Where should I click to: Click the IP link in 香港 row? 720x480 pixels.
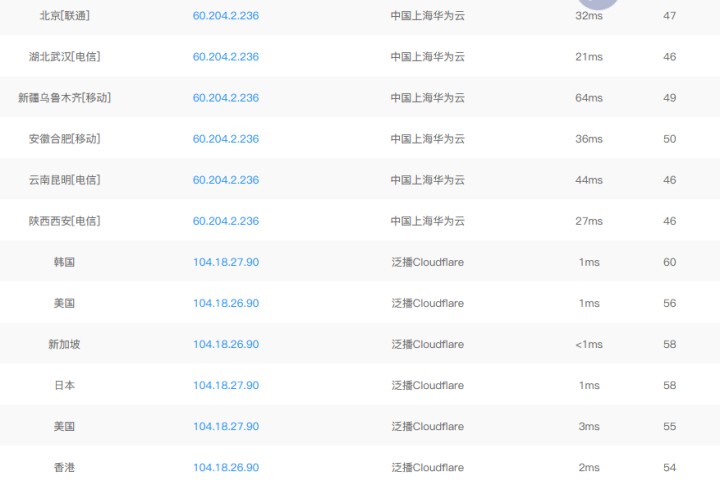pos(225,467)
